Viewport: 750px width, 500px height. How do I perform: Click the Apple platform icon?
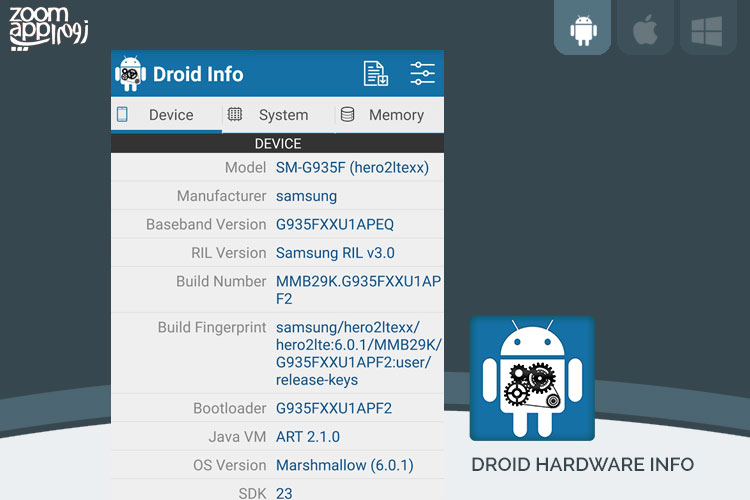click(645, 30)
